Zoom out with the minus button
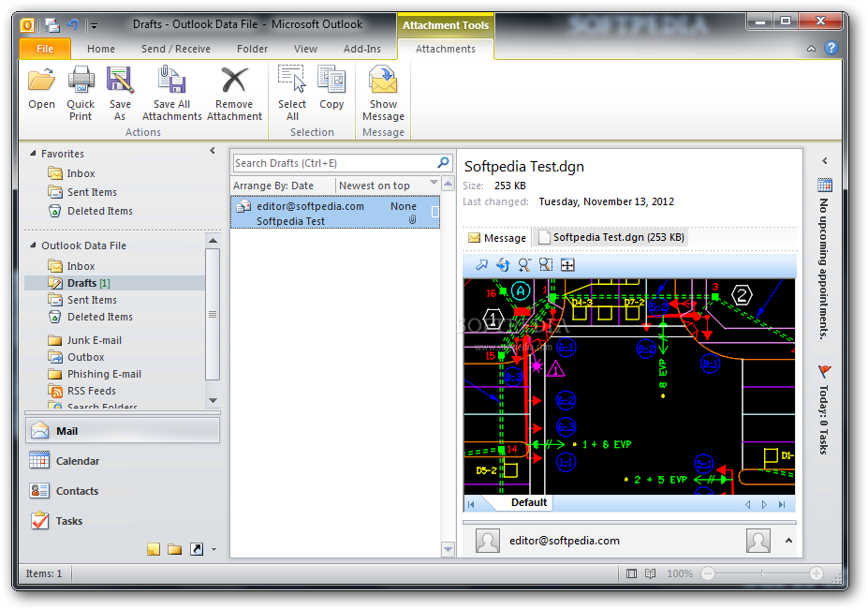This screenshot has width=868, height=610. coord(708,573)
